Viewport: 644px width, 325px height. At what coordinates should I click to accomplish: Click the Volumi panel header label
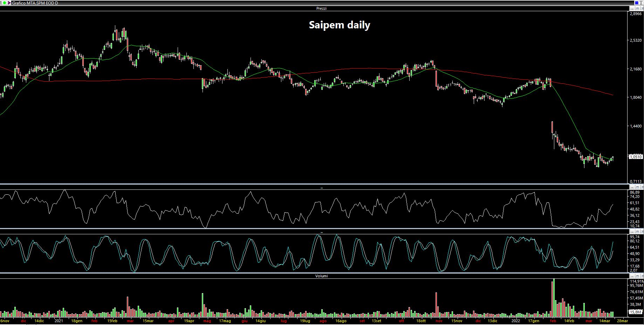321,276
